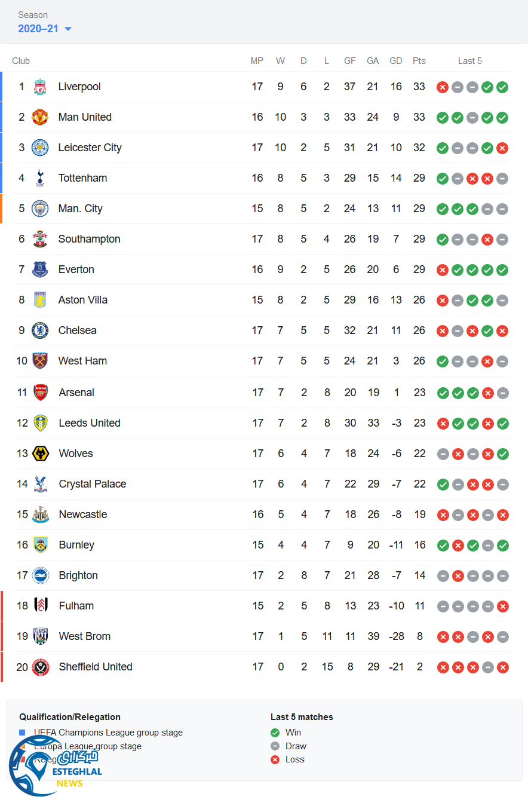The height and width of the screenshot is (812, 528).
Task: Click the Pts column header
Action: (419, 61)
